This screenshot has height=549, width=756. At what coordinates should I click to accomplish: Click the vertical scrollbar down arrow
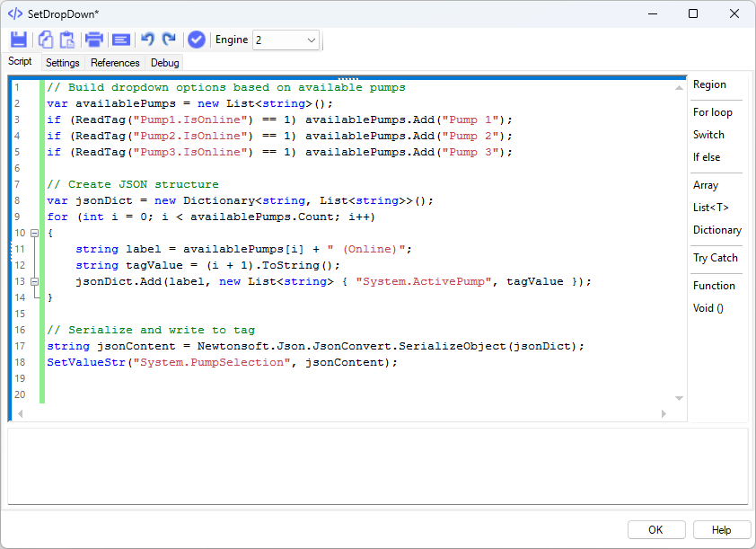tap(680, 398)
